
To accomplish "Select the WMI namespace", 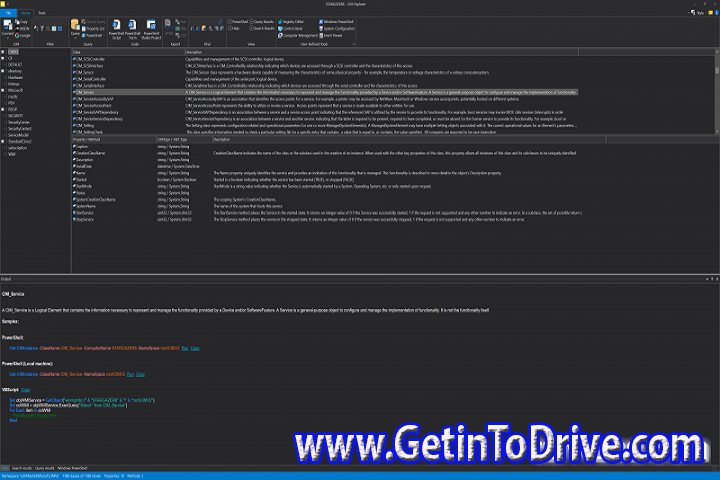I will coord(11,154).
